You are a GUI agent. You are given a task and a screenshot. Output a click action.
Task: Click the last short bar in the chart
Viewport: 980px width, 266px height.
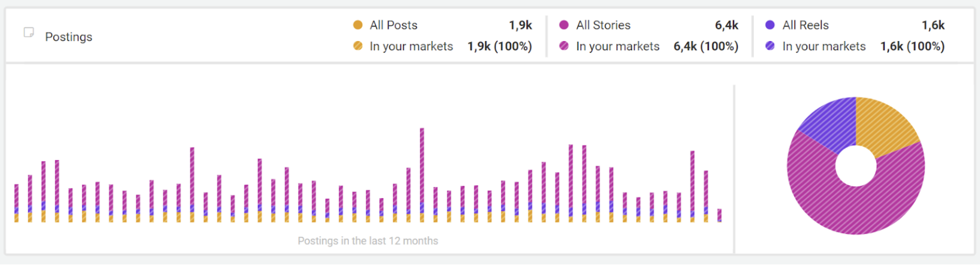pos(719,215)
